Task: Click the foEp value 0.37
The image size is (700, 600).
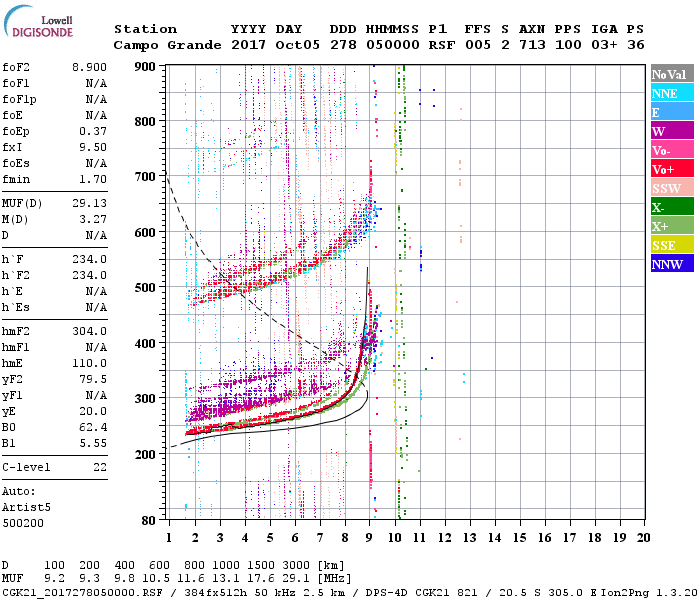Action: (93, 131)
